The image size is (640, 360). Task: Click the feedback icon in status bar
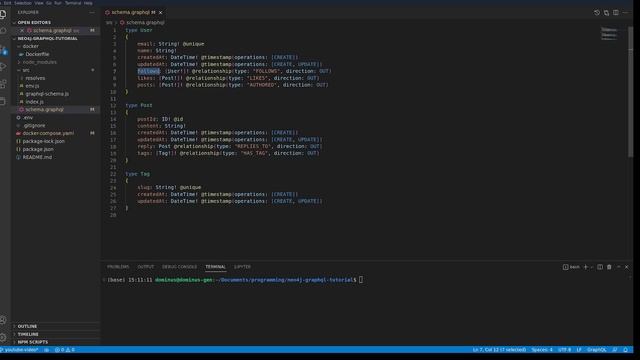click(615, 350)
